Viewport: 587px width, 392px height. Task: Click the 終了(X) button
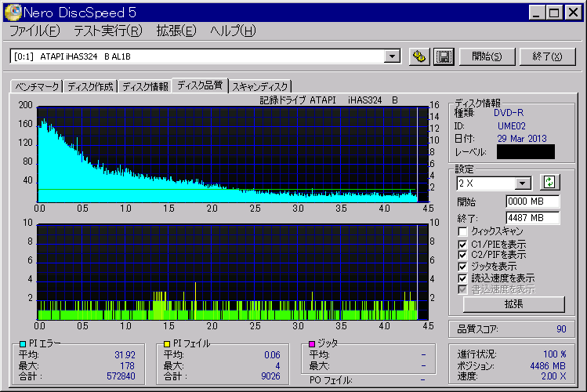coord(547,57)
